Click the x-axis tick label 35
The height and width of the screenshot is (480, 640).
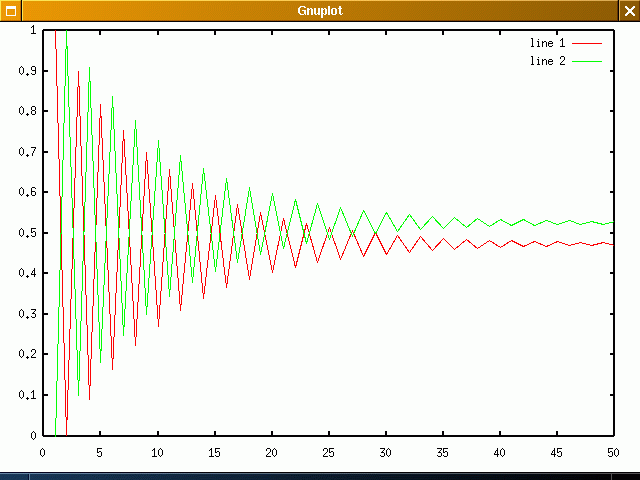point(442,452)
